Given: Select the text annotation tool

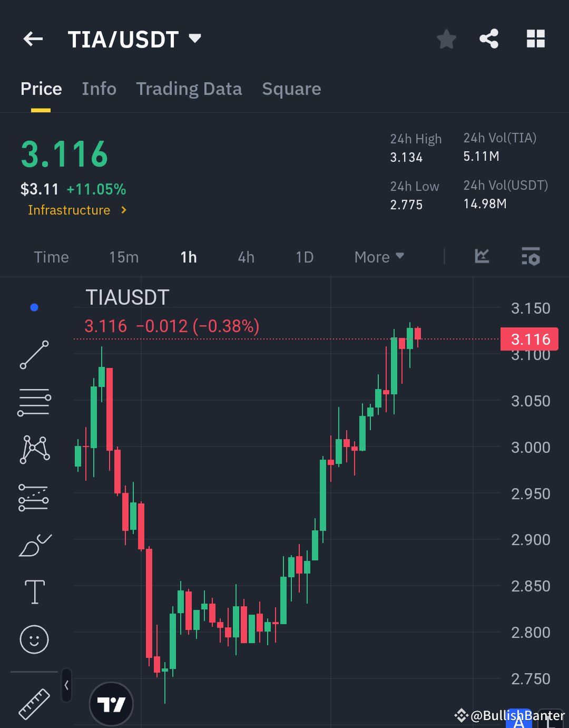Looking at the screenshot, I should point(34,592).
